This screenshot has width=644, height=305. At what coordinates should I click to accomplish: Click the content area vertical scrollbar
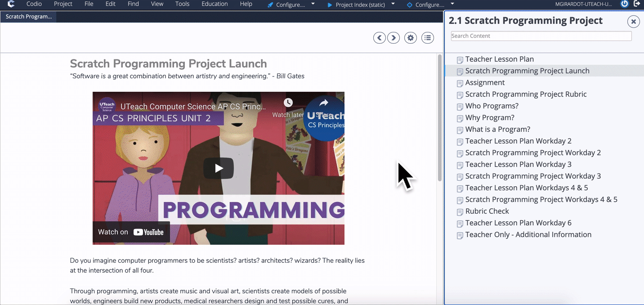[440, 118]
